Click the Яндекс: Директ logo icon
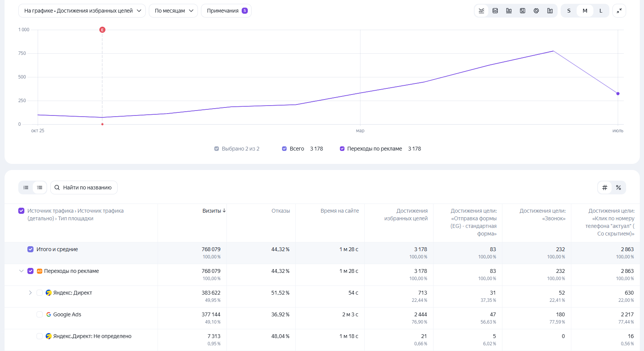Image resolution: width=644 pixels, height=351 pixels. pos(48,293)
